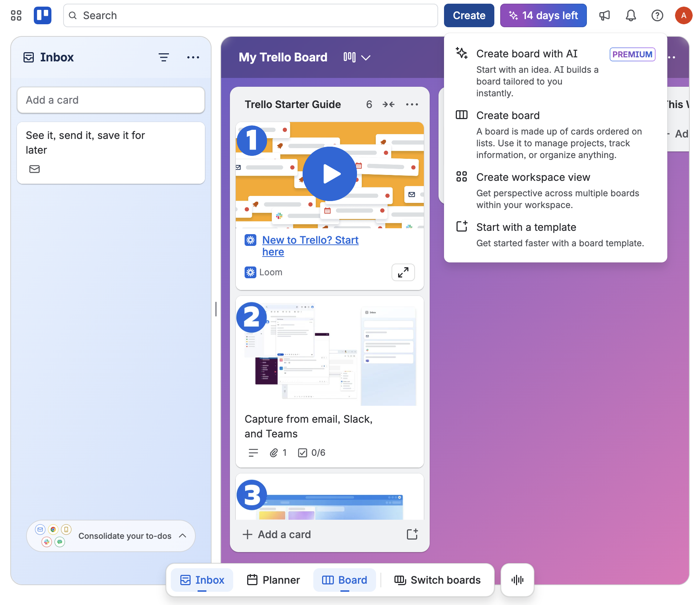Image resolution: width=700 pixels, height=605 pixels.
Task: Click Switch boards button
Action: tap(437, 580)
